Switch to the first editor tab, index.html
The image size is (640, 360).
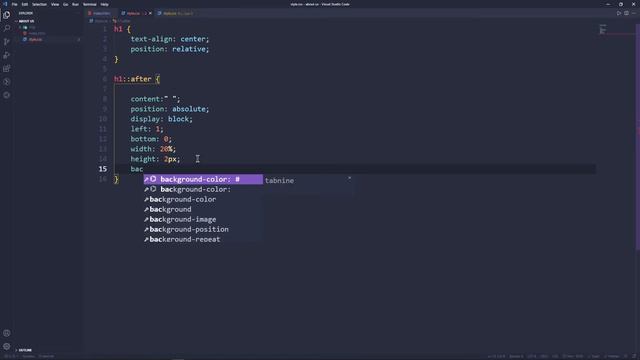point(101,13)
